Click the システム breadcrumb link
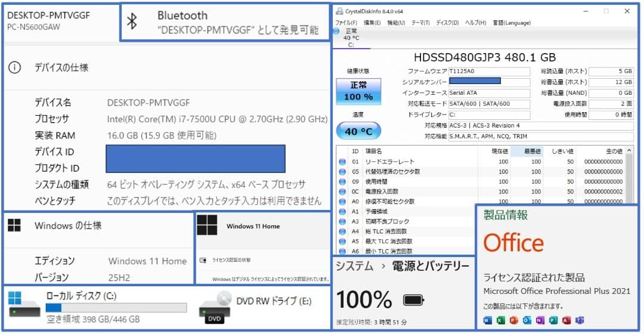 point(355,266)
